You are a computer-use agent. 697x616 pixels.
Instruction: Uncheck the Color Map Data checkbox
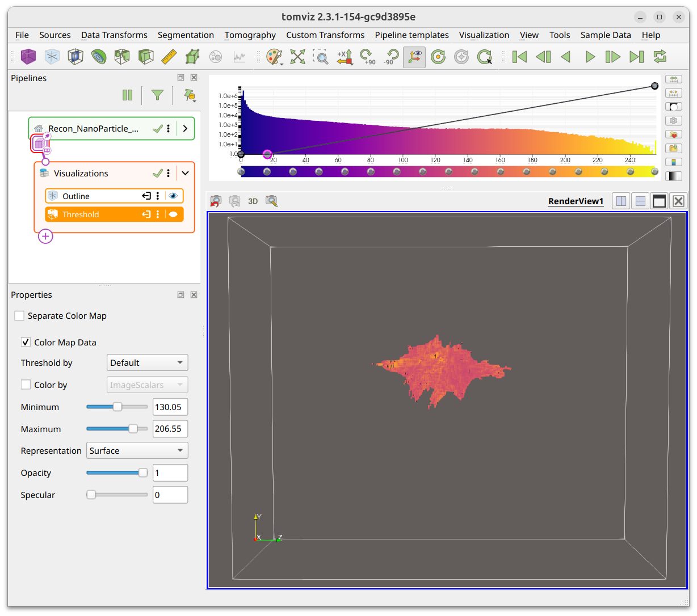click(26, 342)
